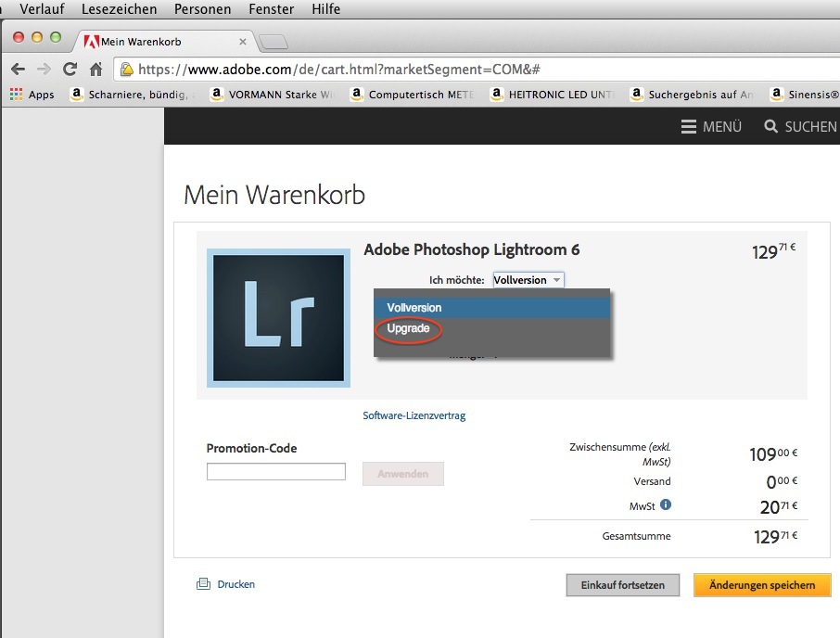Open the HEITRONIC LED bookmark

tap(552, 95)
